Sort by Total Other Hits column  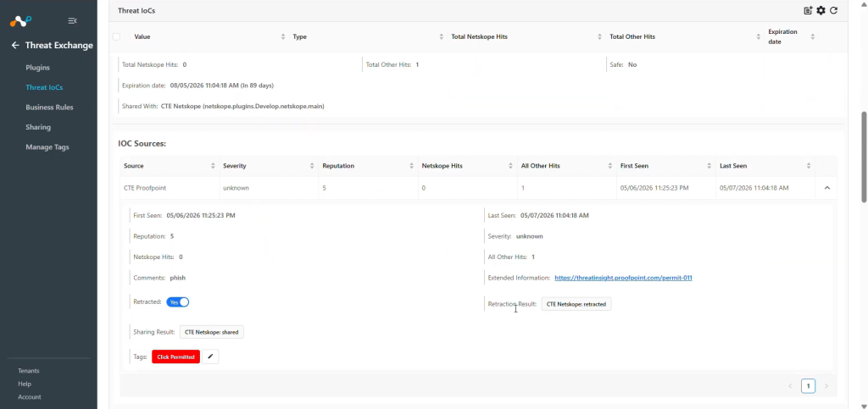click(759, 37)
